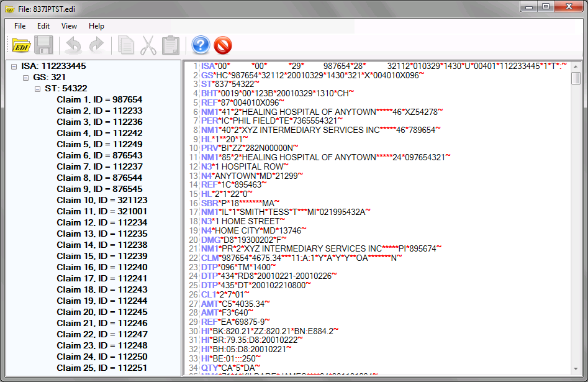Collapse the GS: 321 tree node
Image resolution: width=588 pixels, height=382 pixels.
pos(25,78)
